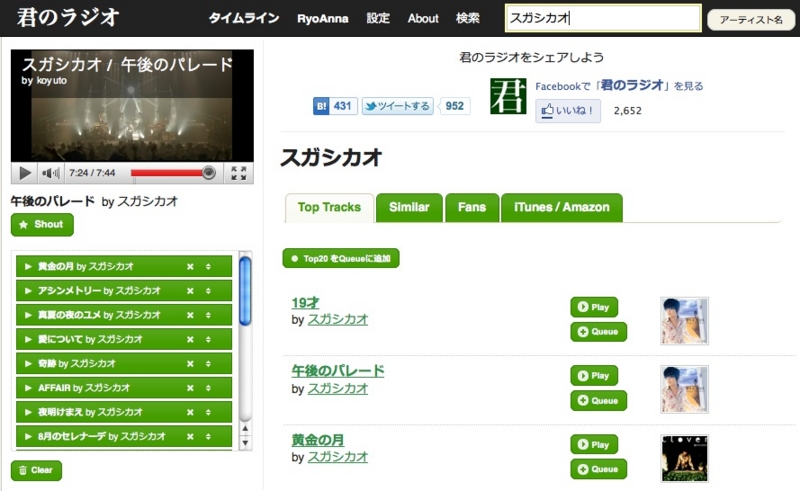Viewport: 800px width, 491px height.
Task: Play 愛について from the queue
Action: 28,339
